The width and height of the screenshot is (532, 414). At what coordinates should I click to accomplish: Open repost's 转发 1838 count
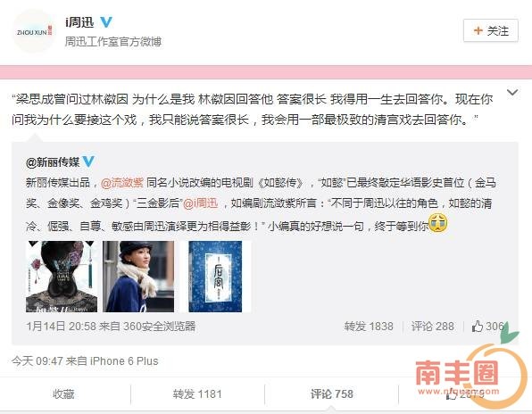coord(369,327)
